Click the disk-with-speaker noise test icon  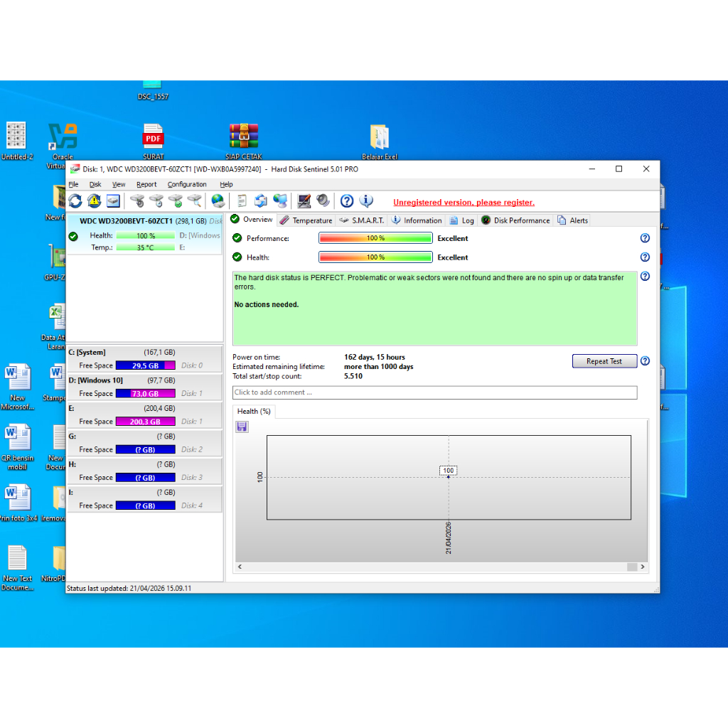137,201
